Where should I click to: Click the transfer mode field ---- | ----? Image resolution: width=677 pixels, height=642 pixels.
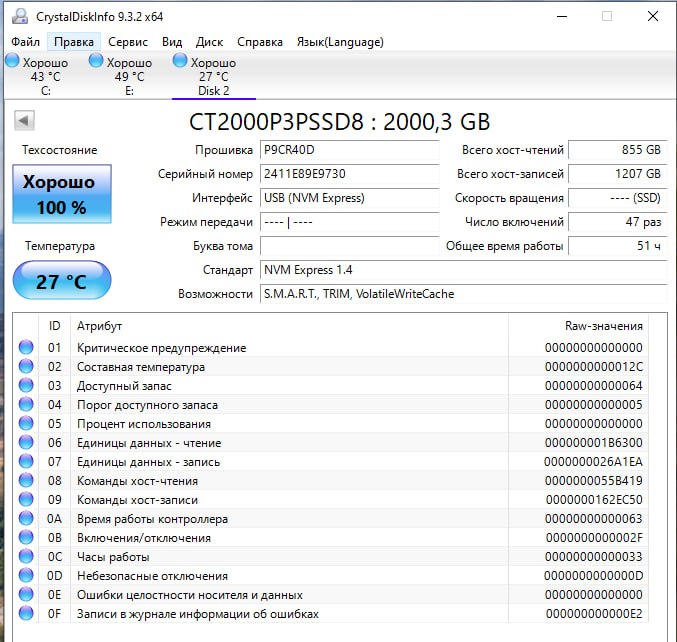click(349, 222)
